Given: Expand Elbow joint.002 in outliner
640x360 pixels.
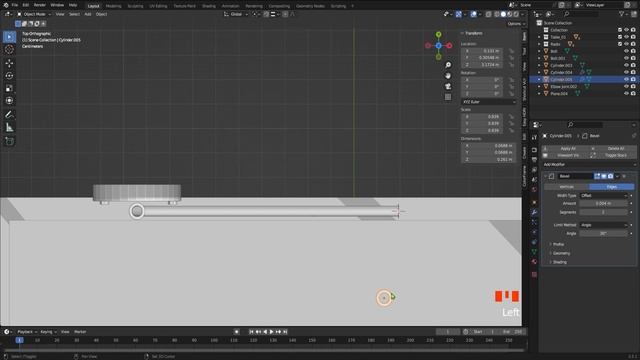Looking at the screenshot, I should [x=539, y=87].
